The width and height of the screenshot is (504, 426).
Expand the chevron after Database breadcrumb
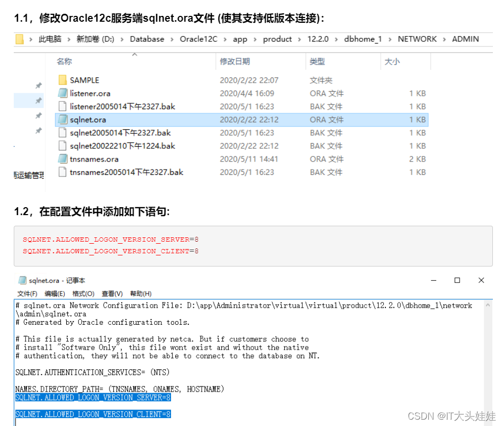(x=172, y=40)
